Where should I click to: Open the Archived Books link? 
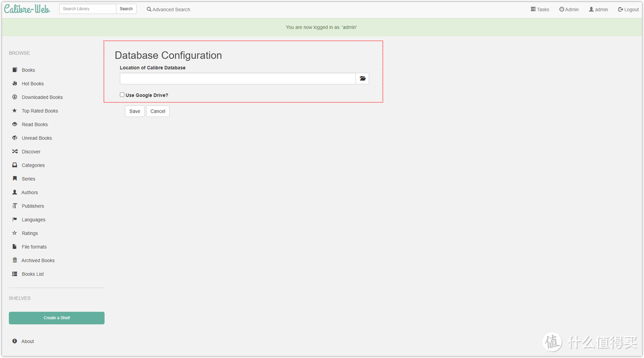click(x=38, y=260)
